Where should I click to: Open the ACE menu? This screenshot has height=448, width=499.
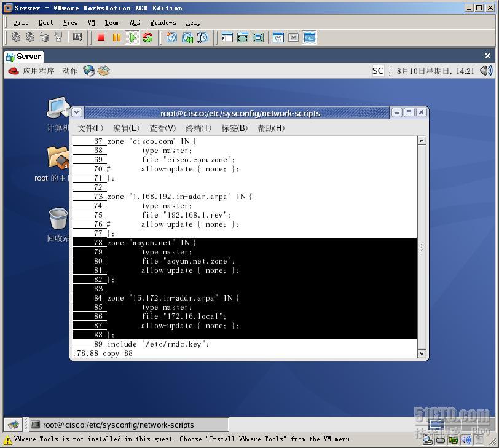pyautogui.click(x=135, y=22)
